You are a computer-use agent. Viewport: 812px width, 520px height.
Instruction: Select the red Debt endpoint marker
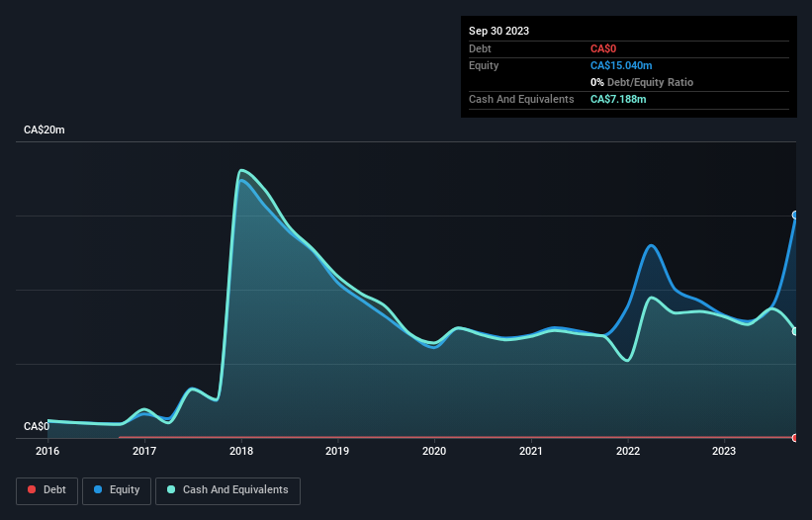(795, 438)
